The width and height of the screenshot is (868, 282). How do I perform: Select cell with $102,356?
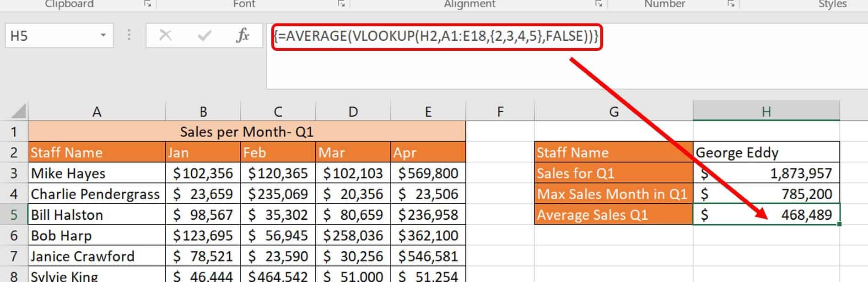point(203,173)
